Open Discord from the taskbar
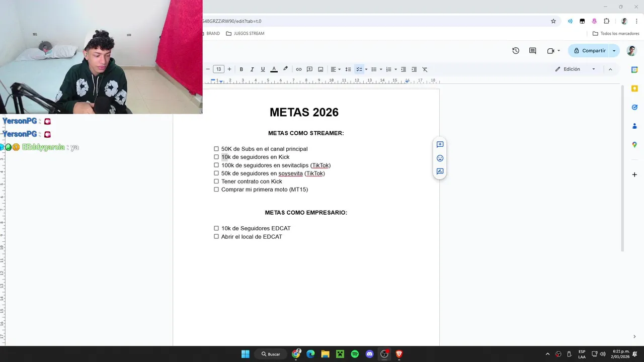644x362 pixels. tap(369, 354)
